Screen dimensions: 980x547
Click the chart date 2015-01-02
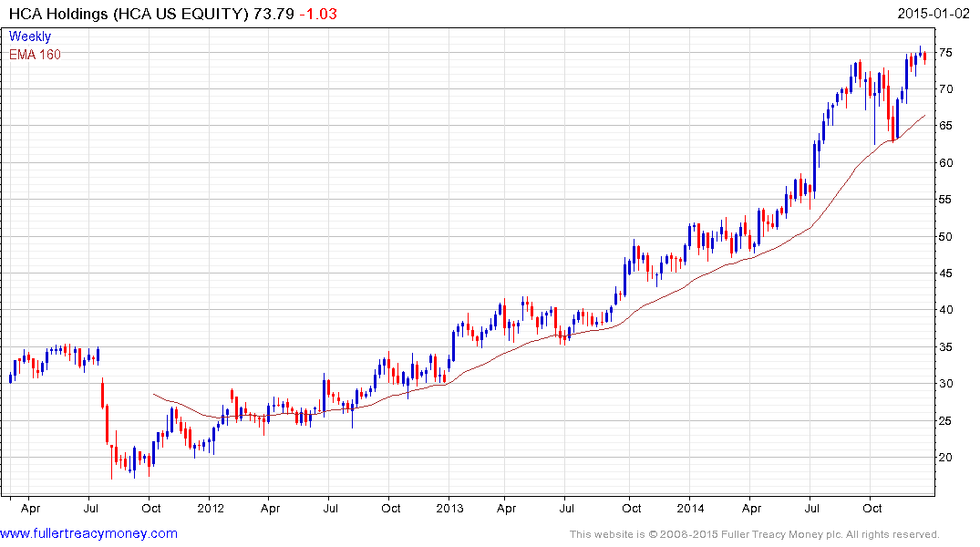(934, 13)
